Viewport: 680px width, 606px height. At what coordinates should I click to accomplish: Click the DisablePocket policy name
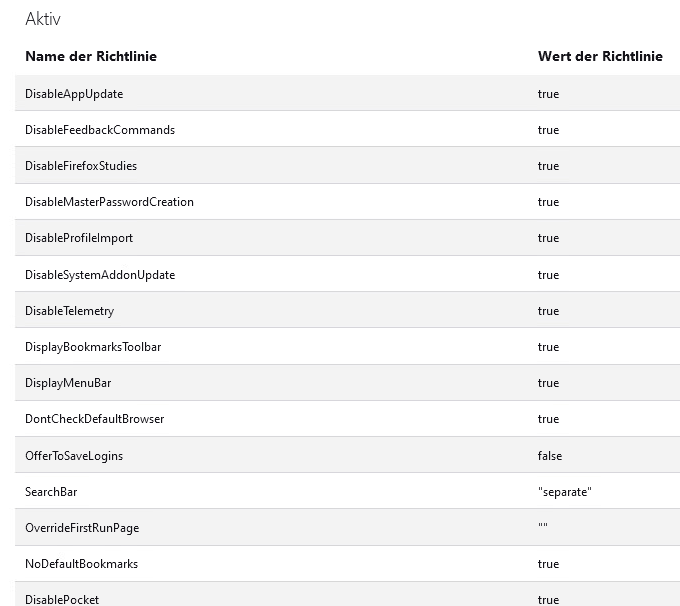[x=62, y=599]
